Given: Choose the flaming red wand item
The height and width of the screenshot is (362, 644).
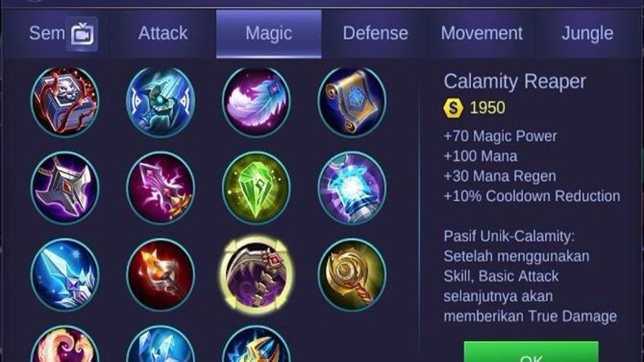Looking at the screenshot, I should pos(160,274).
